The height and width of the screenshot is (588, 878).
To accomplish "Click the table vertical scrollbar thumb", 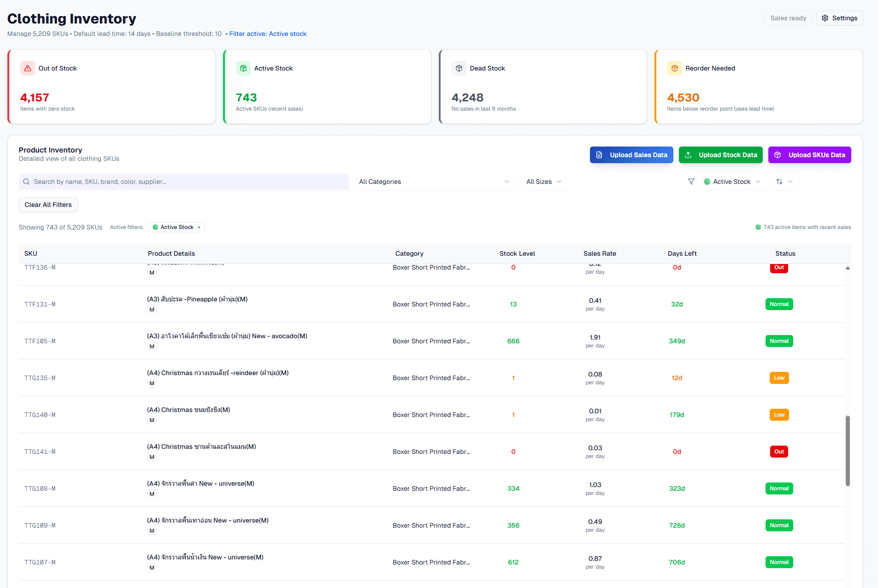I will click(848, 451).
